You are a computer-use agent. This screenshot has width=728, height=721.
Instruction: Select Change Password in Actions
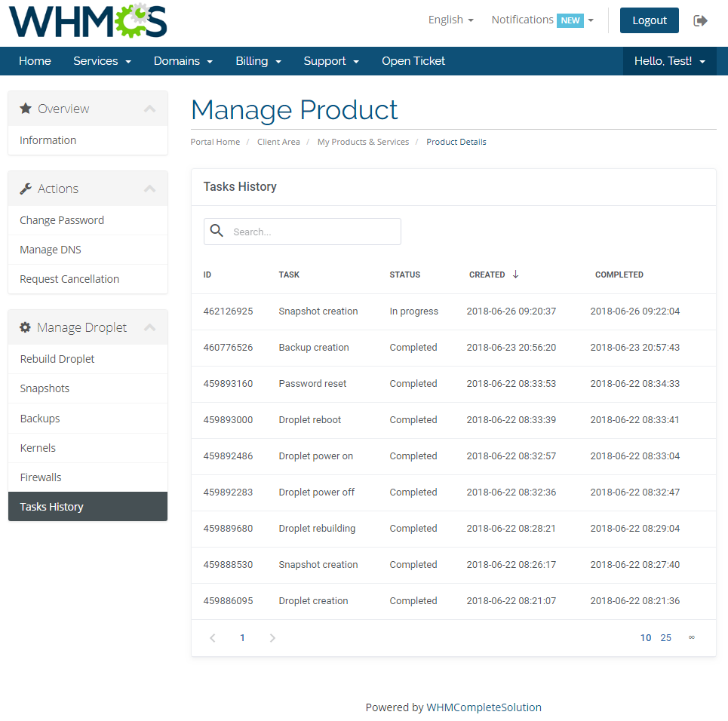point(88,220)
